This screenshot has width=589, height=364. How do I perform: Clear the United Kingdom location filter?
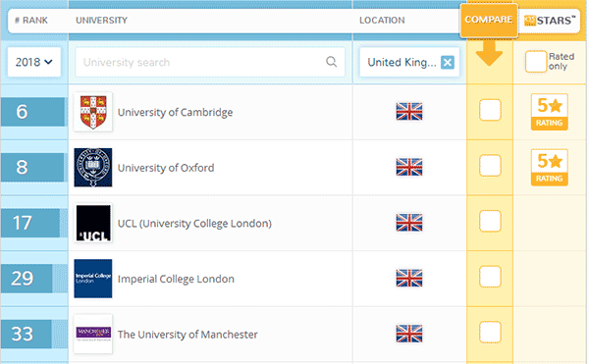448,62
